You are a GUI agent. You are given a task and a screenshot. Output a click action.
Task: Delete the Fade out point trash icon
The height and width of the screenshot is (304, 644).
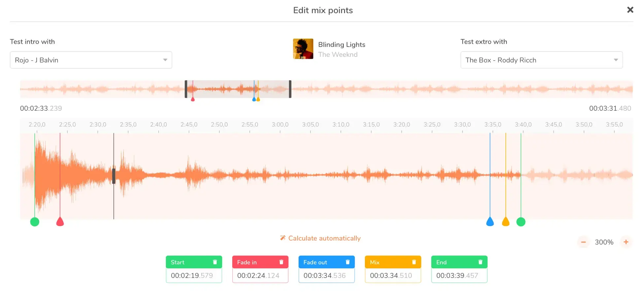[348, 262]
